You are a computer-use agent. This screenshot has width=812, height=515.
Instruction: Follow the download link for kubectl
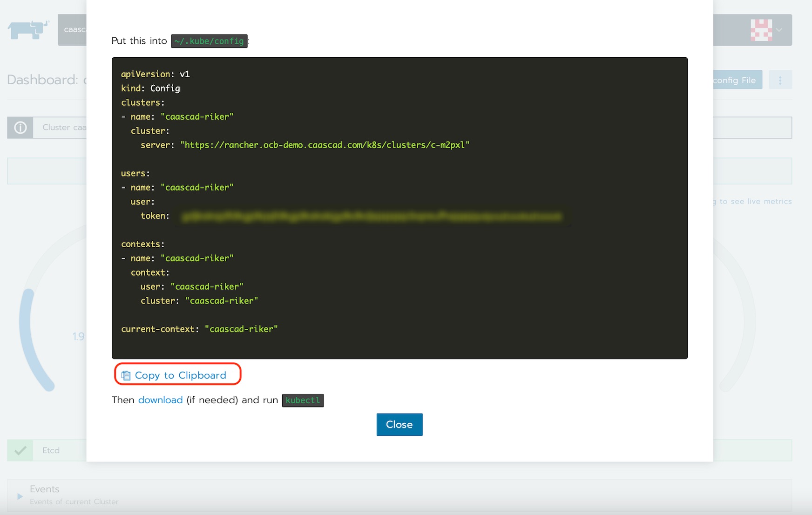[x=160, y=400]
